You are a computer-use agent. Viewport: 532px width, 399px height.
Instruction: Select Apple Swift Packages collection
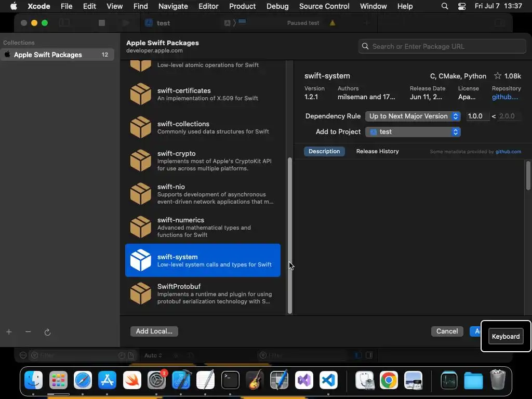pyautogui.click(x=57, y=55)
